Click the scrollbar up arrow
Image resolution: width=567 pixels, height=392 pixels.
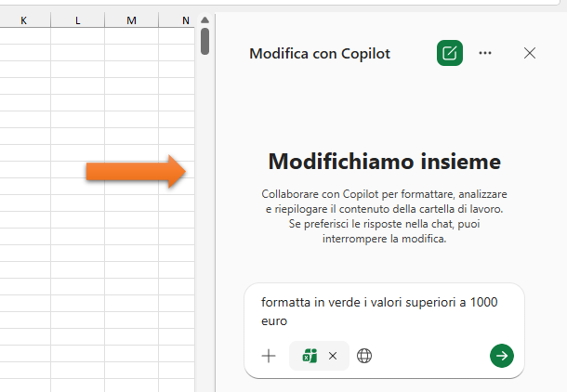pyautogui.click(x=204, y=20)
